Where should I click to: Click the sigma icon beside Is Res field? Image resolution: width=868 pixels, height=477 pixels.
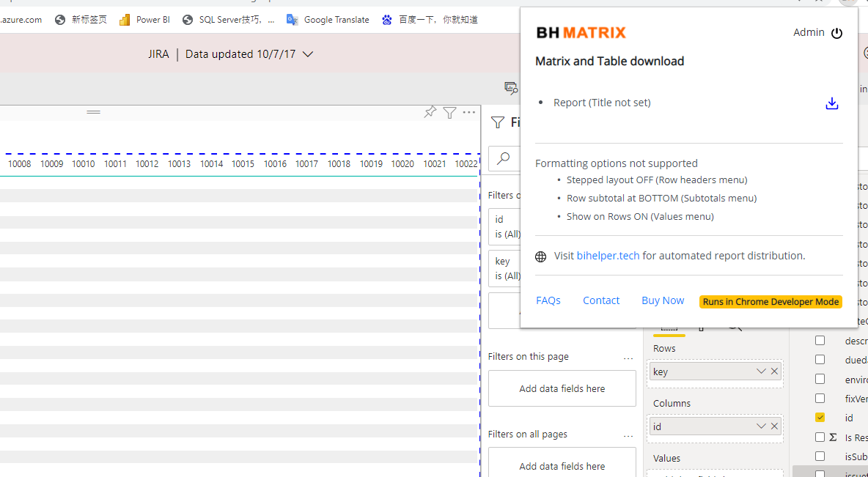(833, 437)
